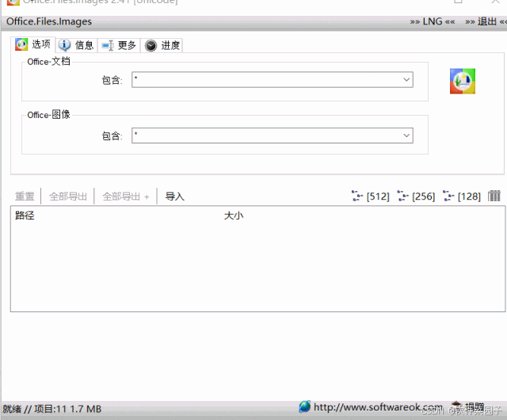Click the text-field icon on 更多 tab
The width and height of the screenshot is (507, 420).
tap(108, 46)
